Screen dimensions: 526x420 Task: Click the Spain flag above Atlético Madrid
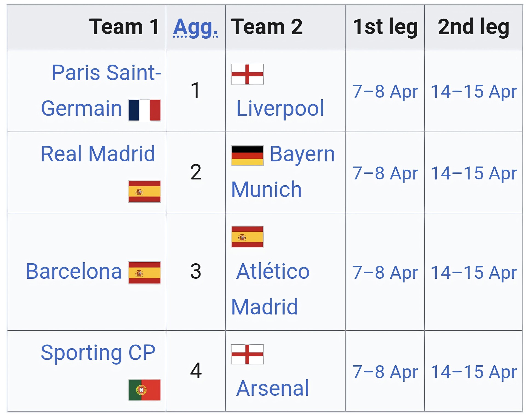247,237
